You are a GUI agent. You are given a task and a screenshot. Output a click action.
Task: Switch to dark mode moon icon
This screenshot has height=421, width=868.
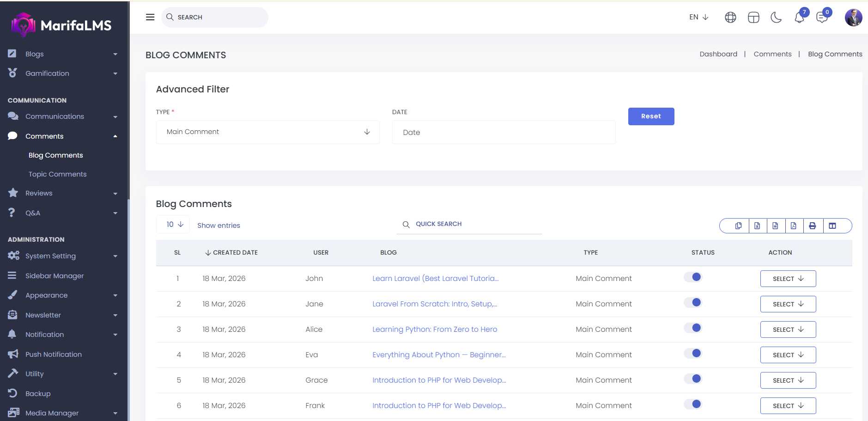coord(776,18)
